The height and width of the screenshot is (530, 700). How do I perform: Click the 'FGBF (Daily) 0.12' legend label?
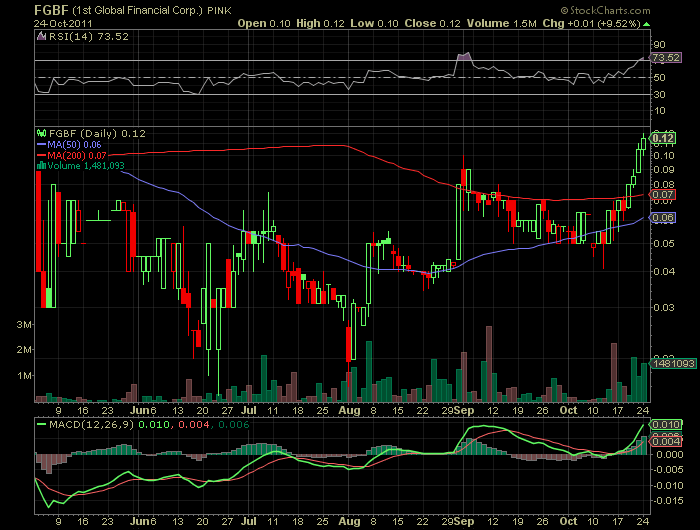97,134
